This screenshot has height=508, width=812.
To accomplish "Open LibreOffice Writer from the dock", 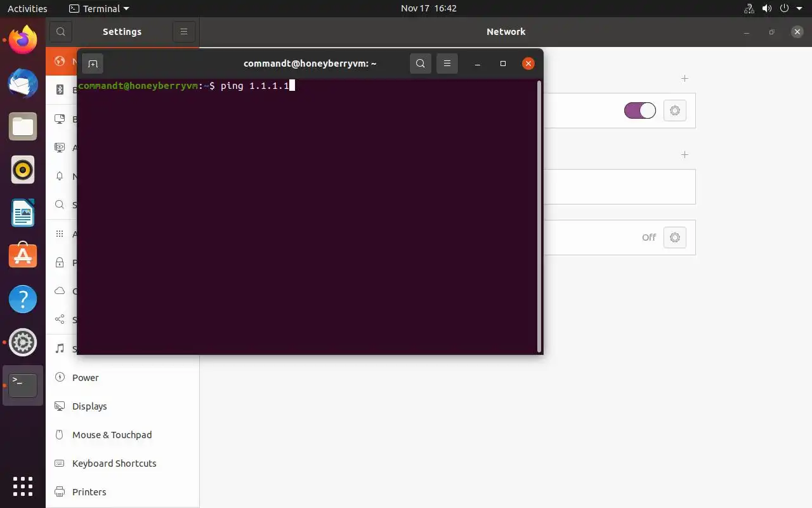I will tap(23, 213).
